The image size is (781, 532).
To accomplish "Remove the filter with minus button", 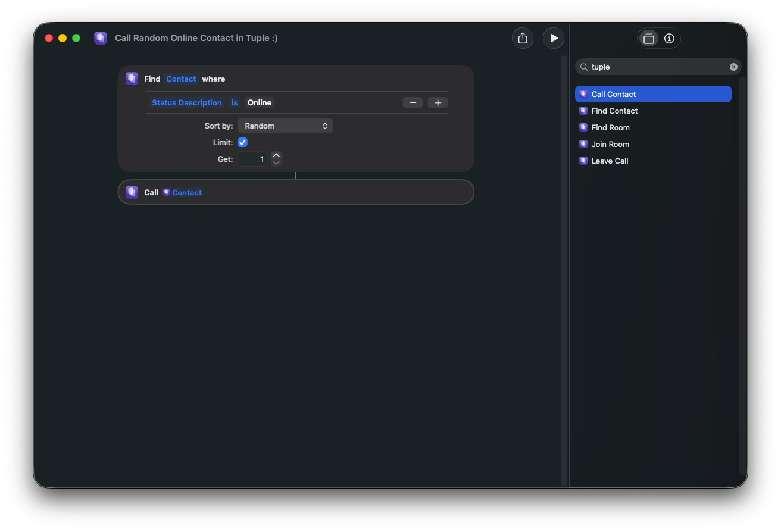I will pyautogui.click(x=413, y=102).
